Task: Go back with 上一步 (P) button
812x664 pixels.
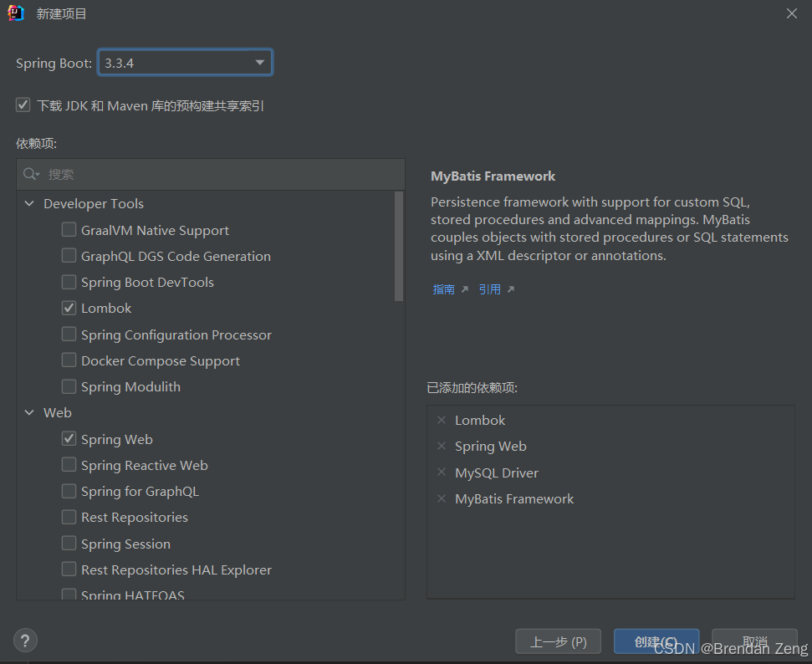Action: click(559, 641)
